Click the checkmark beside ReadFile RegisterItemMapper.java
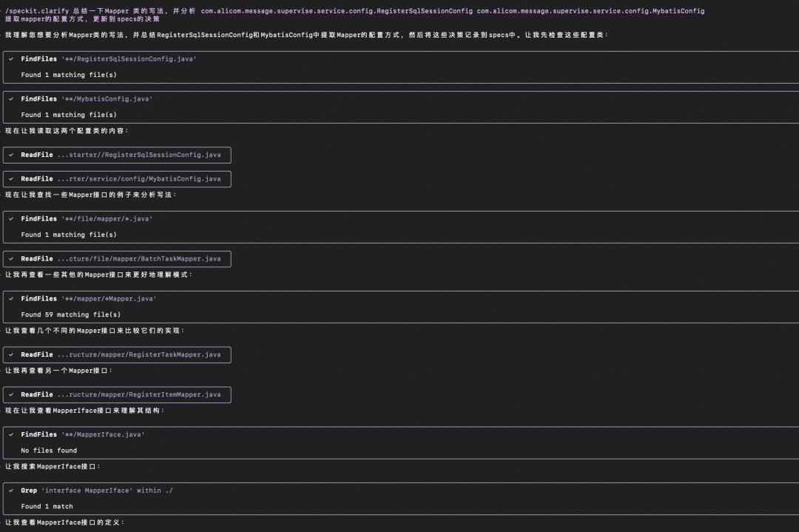799x532 pixels. pos(11,394)
